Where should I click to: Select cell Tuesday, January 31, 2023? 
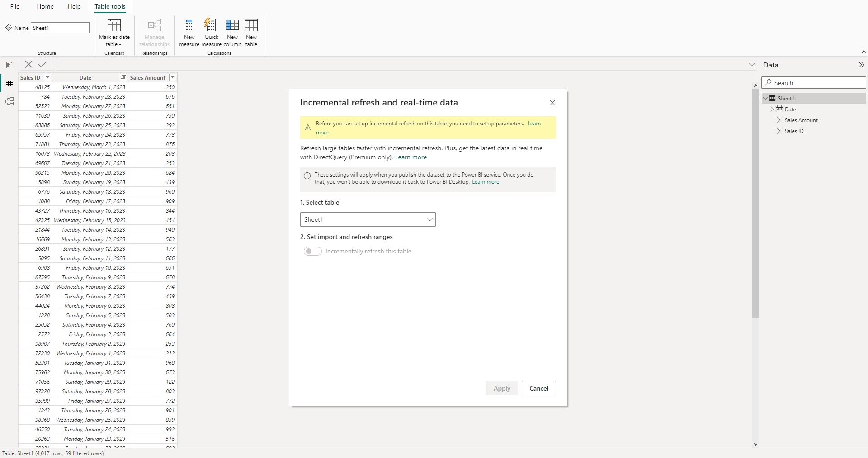click(x=90, y=363)
